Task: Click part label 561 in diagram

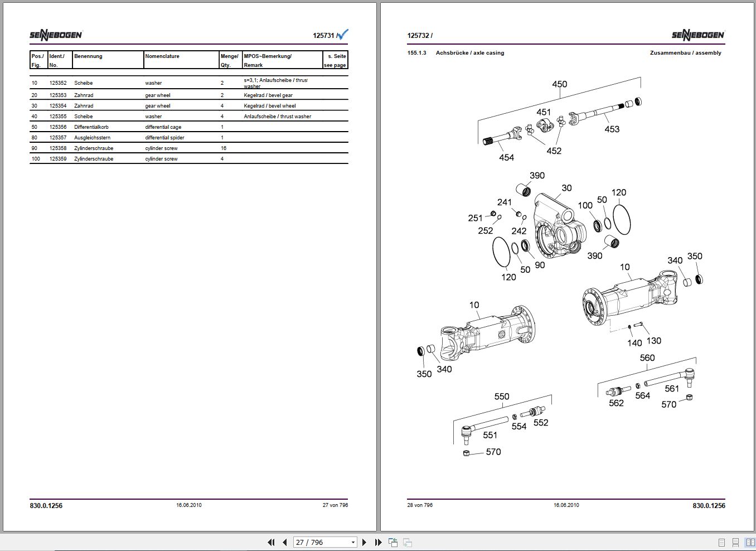Action: 672,389
